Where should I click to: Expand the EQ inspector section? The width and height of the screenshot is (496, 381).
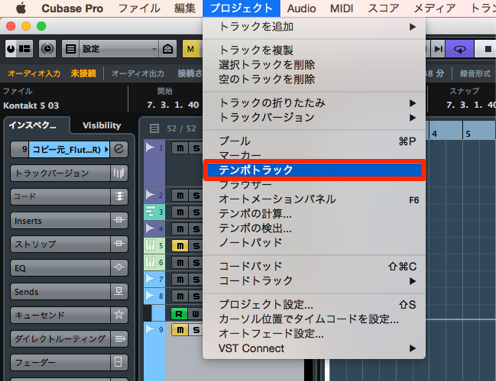point(60,268)
